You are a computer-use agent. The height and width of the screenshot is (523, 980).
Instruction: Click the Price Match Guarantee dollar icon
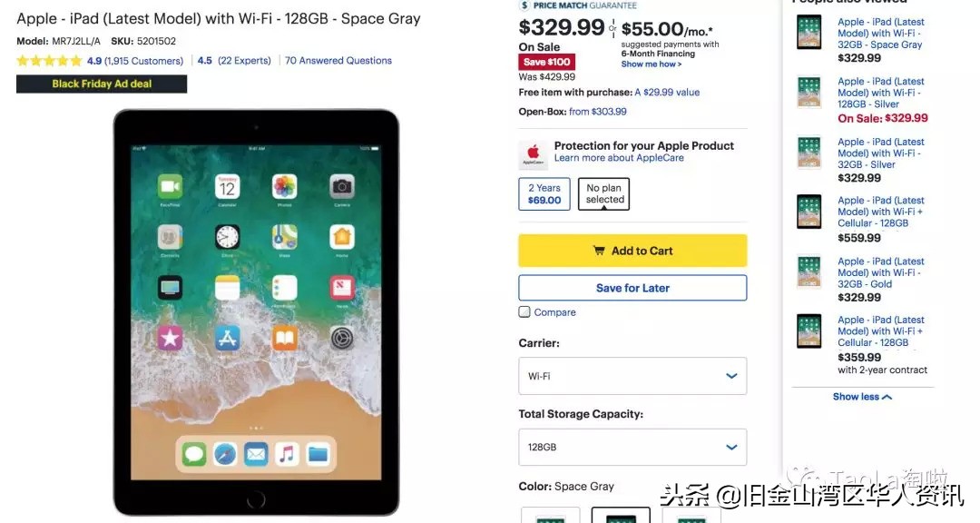[x=524, y=5]
